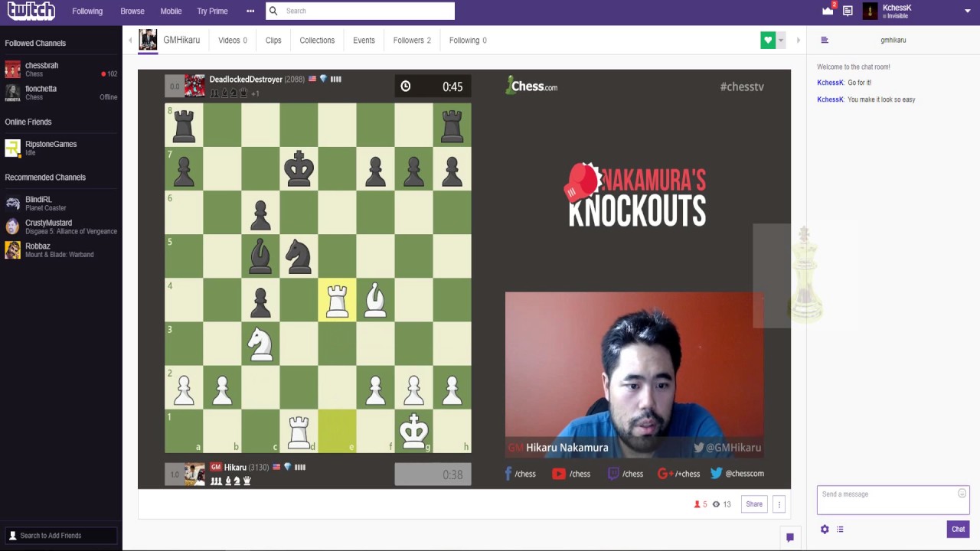
Task: Click Try Prime in top navigation
Action: pyautogui.click(x=212, y=11)
